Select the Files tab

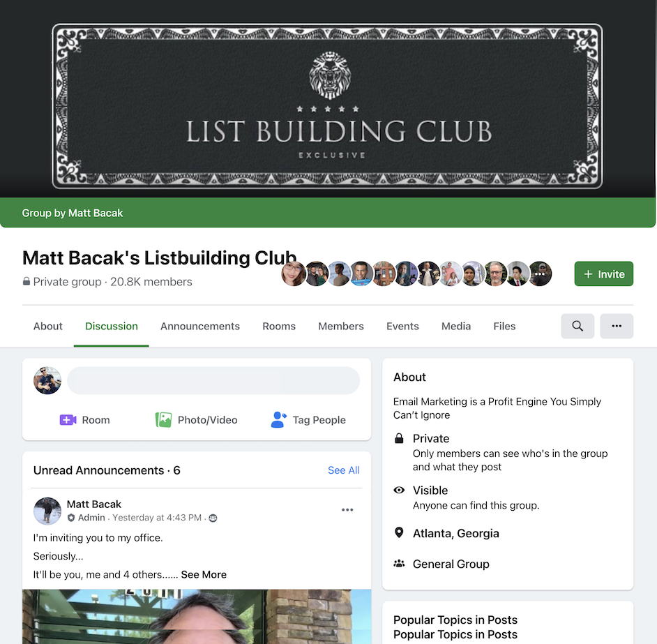click(504, 327)
